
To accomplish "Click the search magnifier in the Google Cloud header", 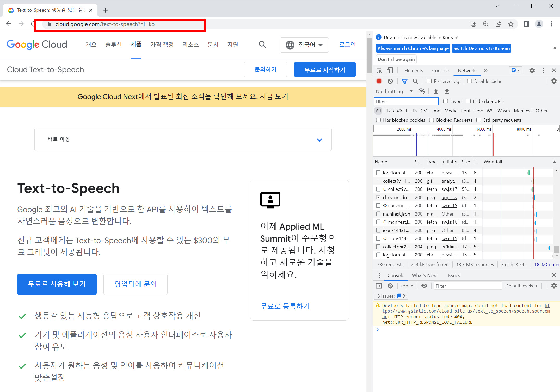I will coord(262,45).
